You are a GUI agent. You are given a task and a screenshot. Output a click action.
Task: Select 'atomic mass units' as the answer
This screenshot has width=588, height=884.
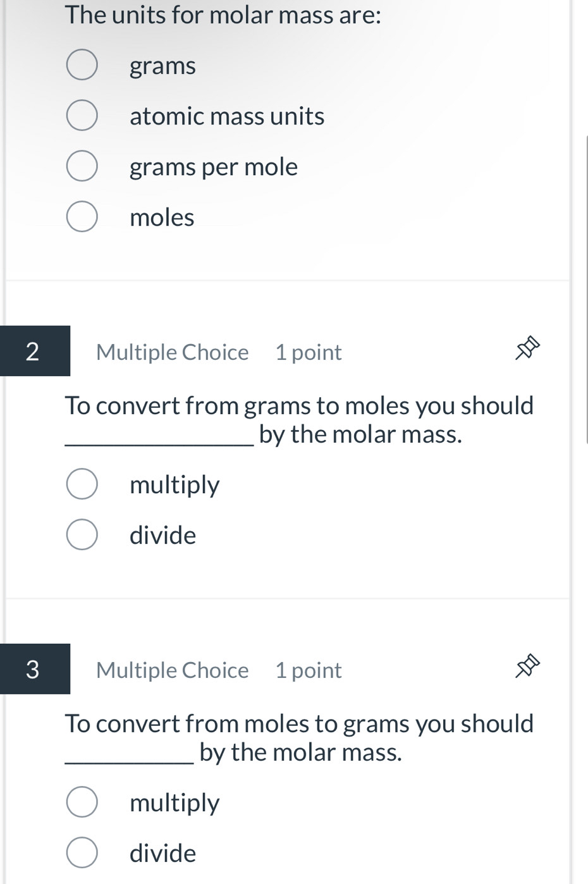[82, 115]
